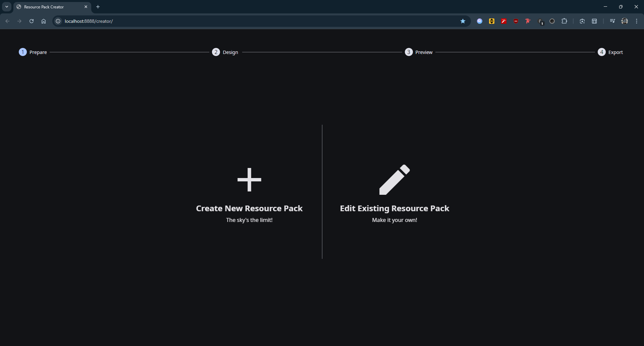Open Chrome three-dot menu

click(637, 21)
